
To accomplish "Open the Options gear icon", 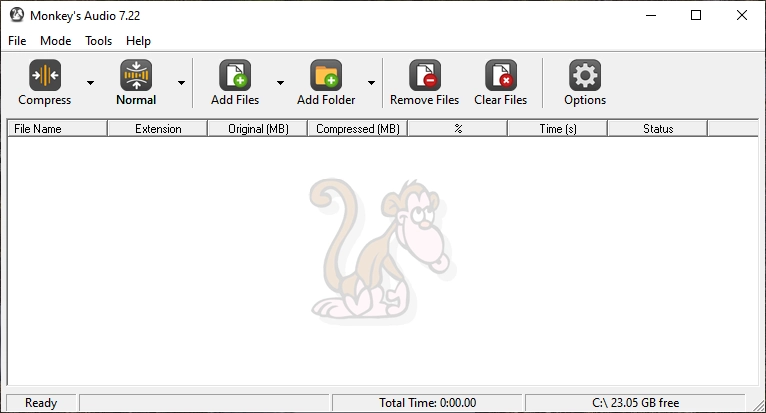I will click(585, 75).
